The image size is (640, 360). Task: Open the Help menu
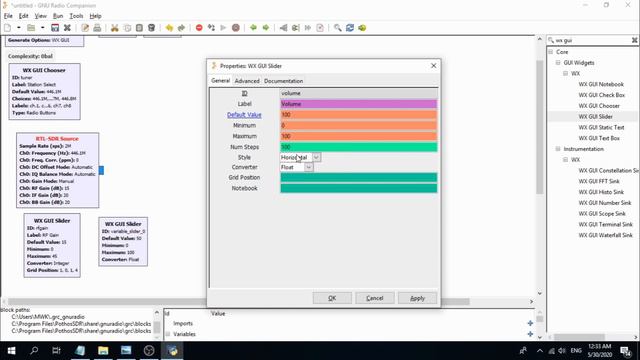click(96, 16)
